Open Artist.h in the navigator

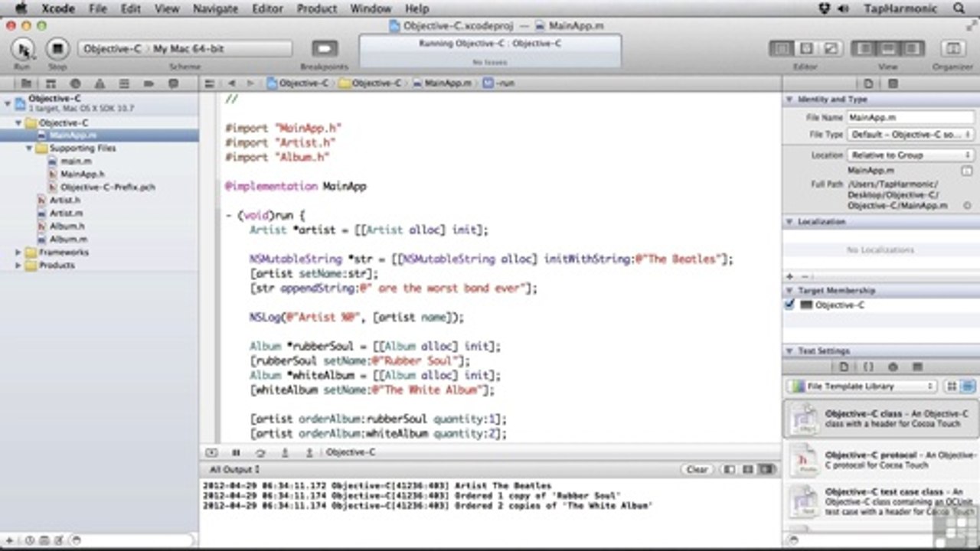click(x=64, y=201)
